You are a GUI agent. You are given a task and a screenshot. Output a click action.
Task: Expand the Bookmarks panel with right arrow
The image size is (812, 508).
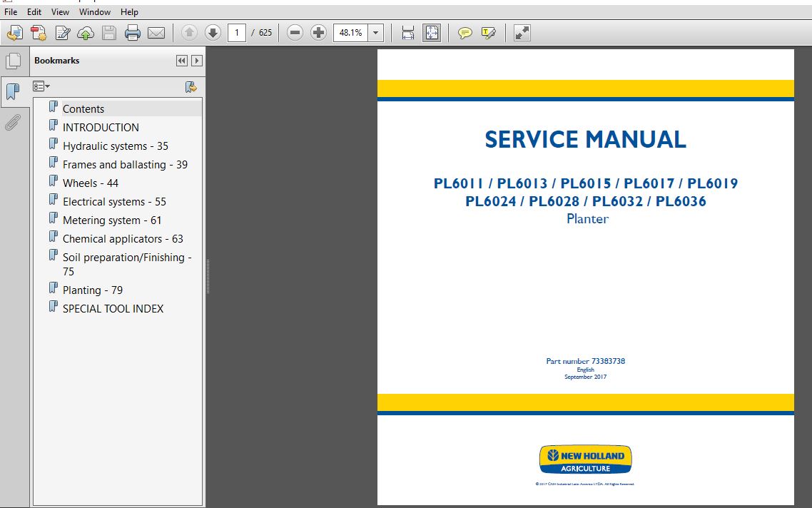tap(197, 61)
